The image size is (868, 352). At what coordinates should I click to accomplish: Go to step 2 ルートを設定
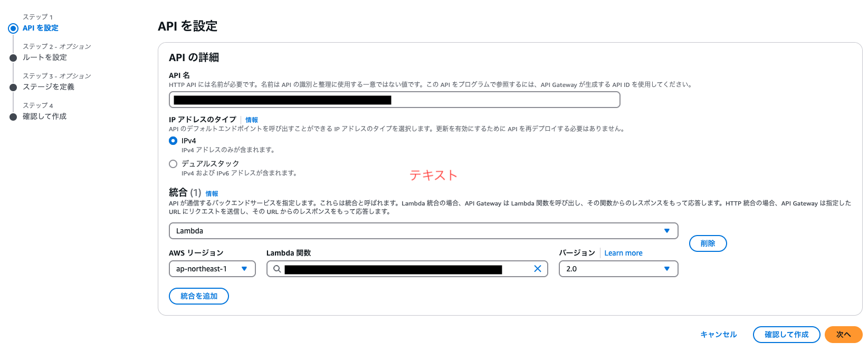coord(45,57)
